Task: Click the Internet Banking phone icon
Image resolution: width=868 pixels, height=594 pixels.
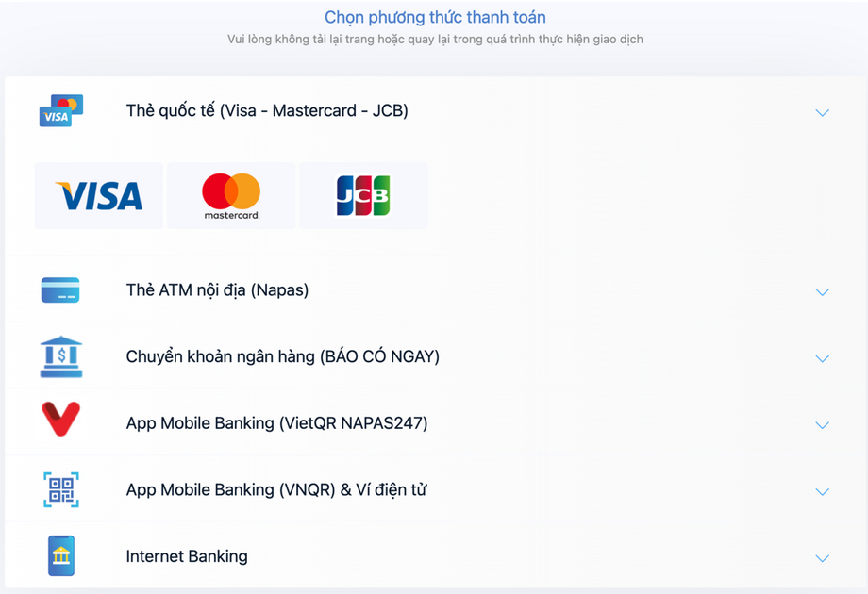Action: point(61,555)
